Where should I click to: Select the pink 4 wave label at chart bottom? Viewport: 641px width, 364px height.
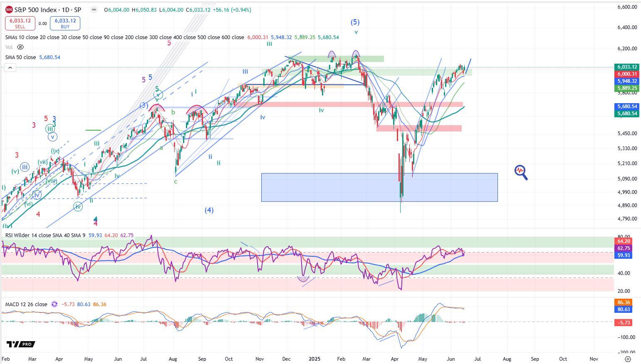[95, 223]
